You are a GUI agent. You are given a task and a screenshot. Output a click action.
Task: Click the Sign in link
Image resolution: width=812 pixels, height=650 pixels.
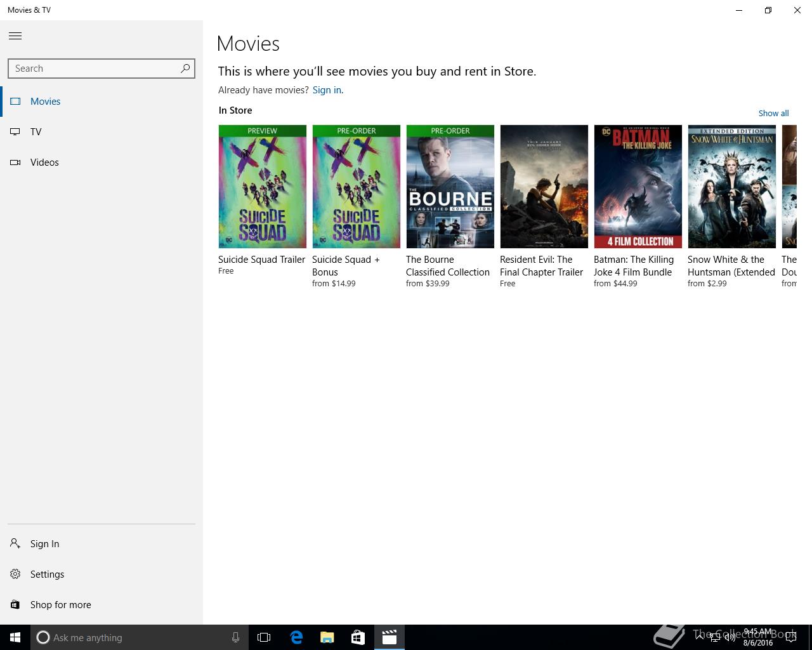(327, 90)
